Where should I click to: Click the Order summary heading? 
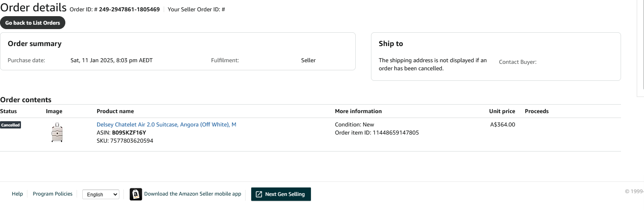pyautogui.click(x=35, y=44)
